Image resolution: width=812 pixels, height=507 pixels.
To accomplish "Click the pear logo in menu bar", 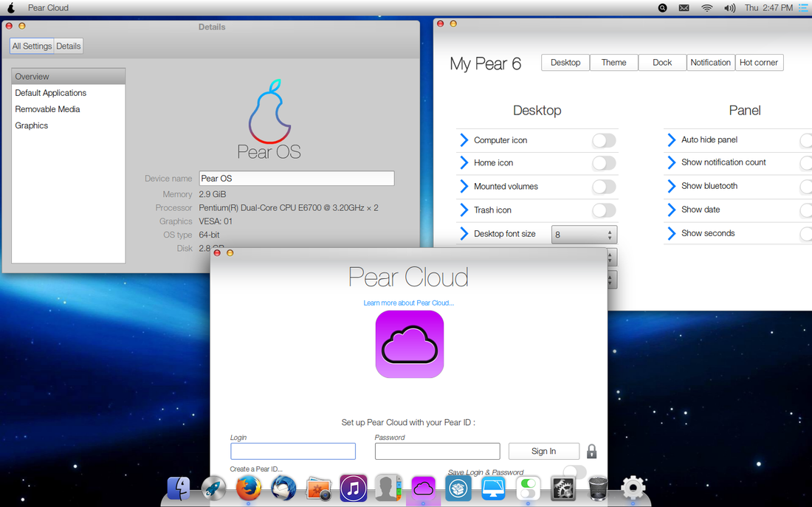I will point(11,8).
